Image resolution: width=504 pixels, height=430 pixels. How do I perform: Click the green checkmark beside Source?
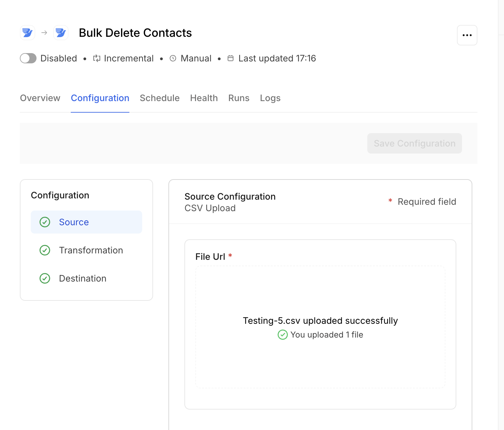tap(45, 222)
